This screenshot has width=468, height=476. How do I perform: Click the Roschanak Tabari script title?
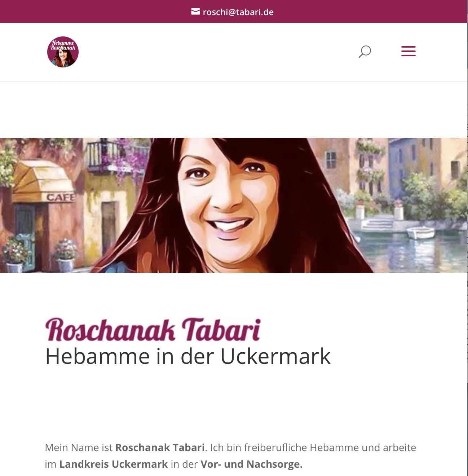[153, 330]
